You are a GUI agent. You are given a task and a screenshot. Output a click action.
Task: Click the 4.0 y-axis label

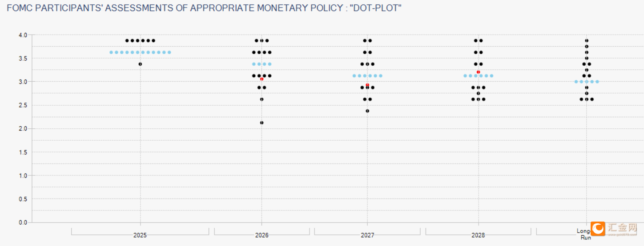[x=23, y=35]
